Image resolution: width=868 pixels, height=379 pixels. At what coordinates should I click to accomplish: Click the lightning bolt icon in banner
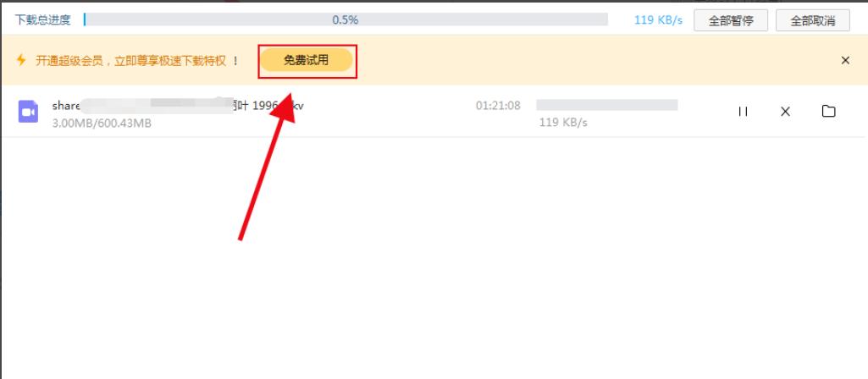[21, 60]
